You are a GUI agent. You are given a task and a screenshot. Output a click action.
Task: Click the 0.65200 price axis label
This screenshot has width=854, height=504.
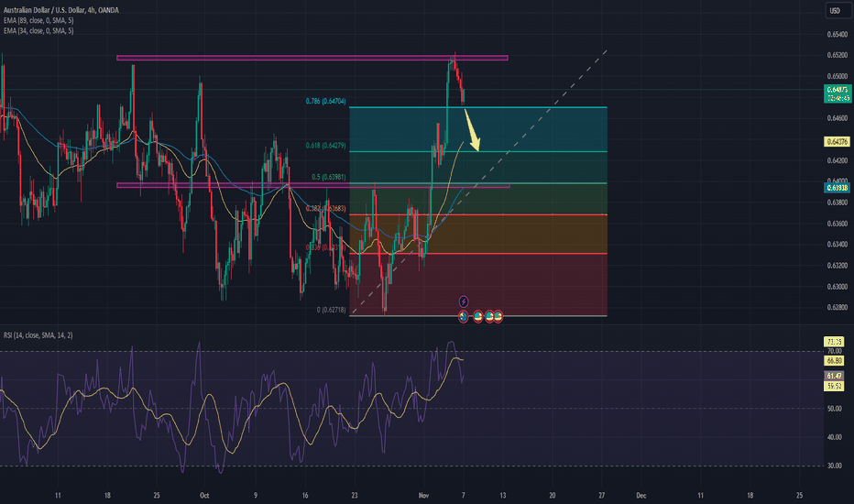(x=838, y=55)
